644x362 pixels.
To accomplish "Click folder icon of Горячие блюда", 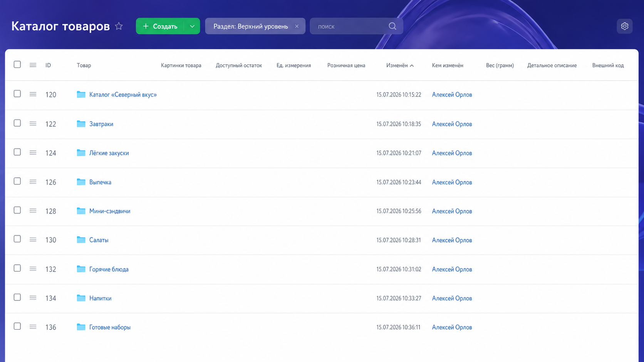I will [x=81, y=269].
